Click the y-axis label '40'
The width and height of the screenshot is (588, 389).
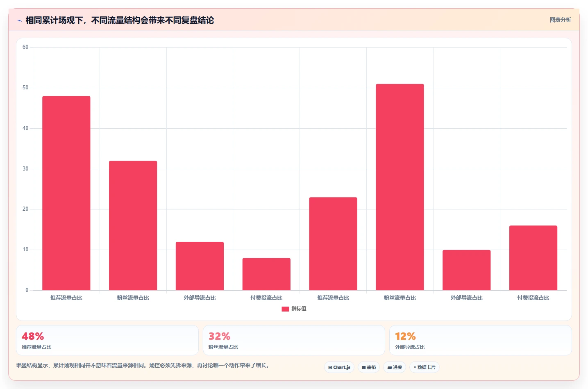(25, 128)
